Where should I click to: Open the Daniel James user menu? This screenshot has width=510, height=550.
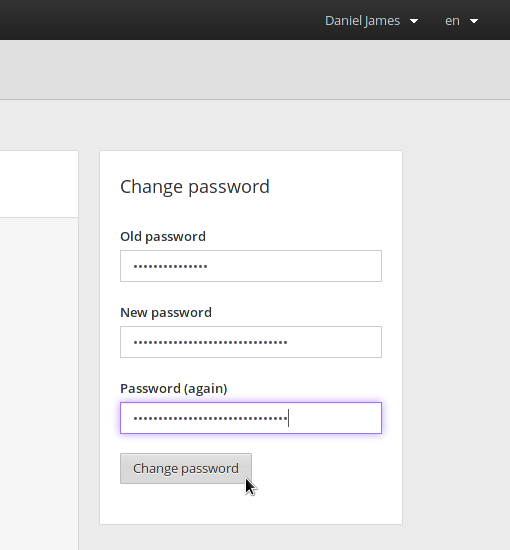(371, 21)
